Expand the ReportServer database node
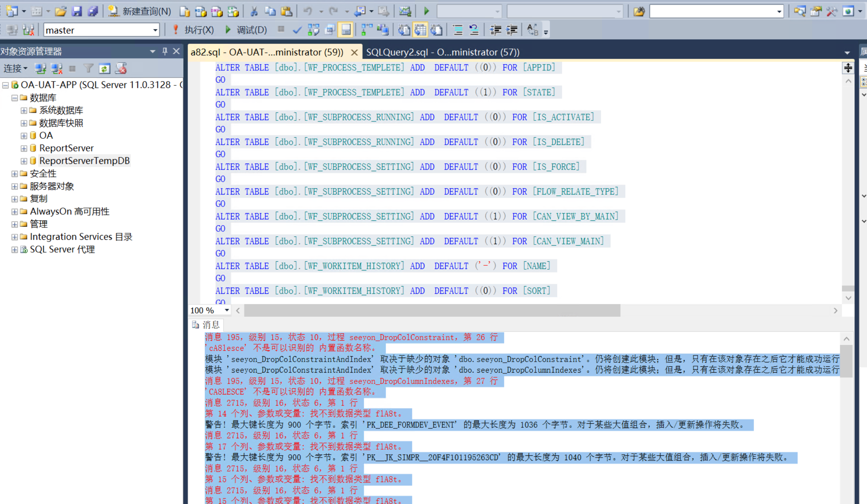 (x=24, y=148)
